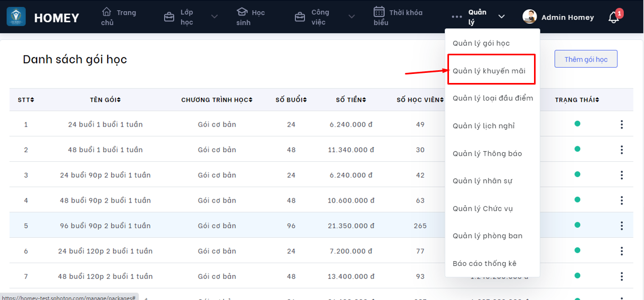Open the notification bell
The height and width of the screenshot is (300, 644).
click(613, 17)
